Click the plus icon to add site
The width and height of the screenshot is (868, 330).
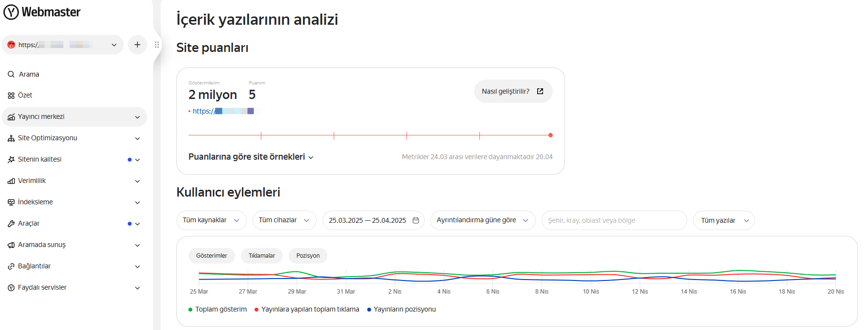[137, 45]
